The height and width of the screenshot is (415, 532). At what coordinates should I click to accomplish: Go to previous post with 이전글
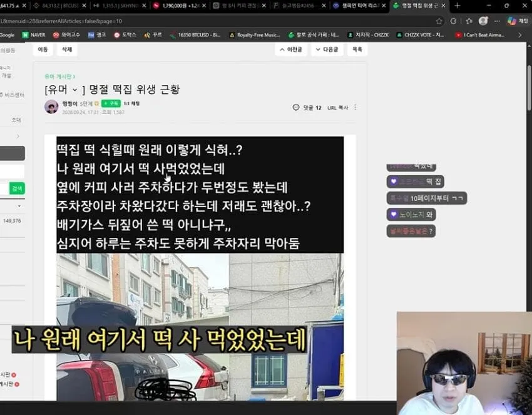[291, 49]
